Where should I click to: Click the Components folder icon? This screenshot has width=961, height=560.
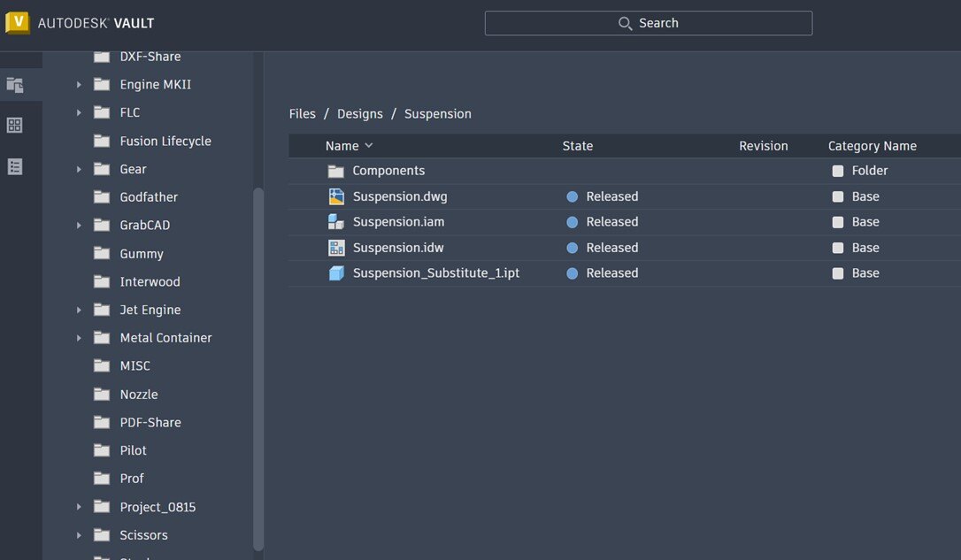[x=336, y=170]
